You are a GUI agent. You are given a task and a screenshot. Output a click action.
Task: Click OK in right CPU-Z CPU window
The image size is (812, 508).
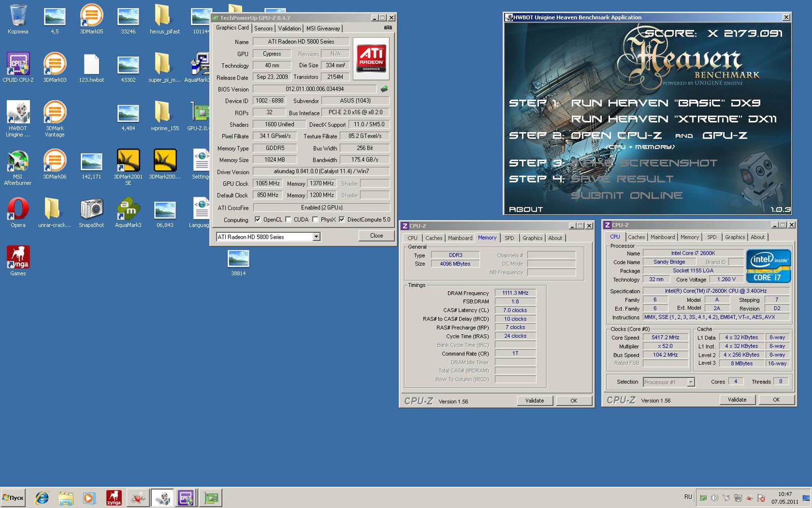click(776, 400)
